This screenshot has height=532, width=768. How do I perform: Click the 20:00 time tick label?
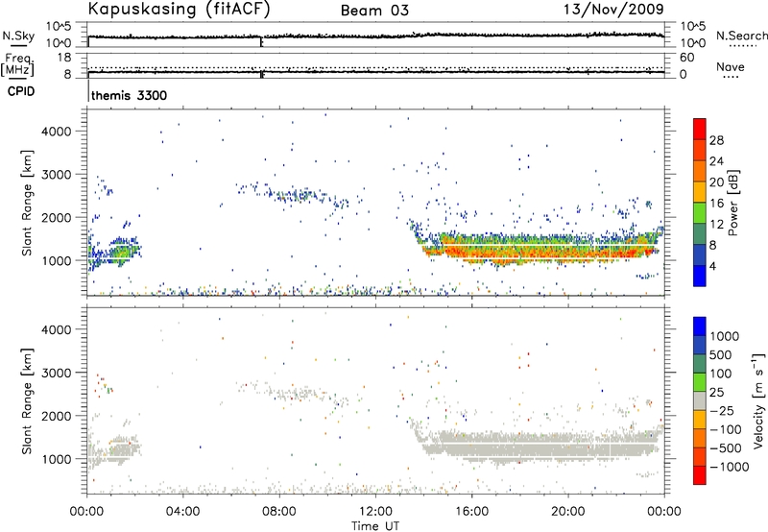pos(568,512)
